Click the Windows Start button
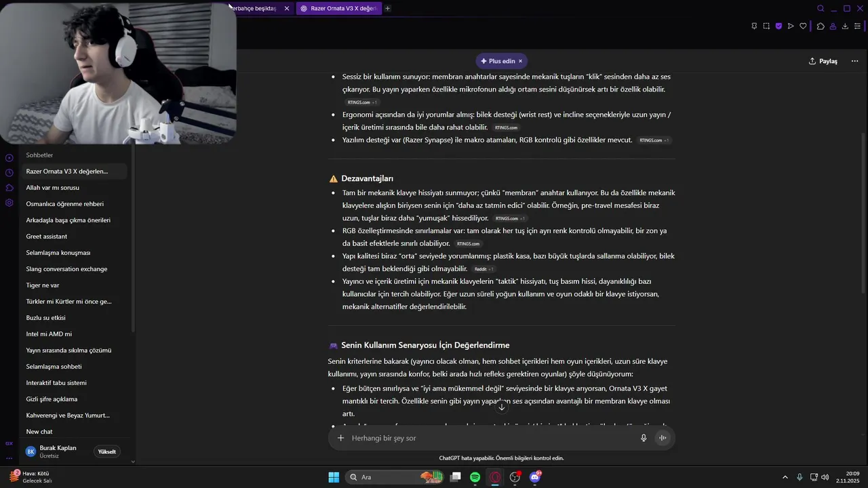The width and height of the screenshot is (868, 488). [334, 477]
